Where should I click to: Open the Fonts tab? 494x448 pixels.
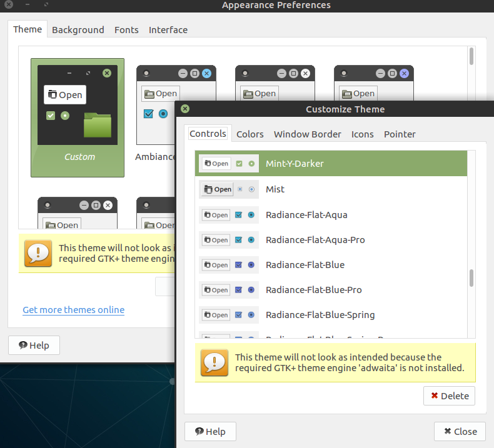click(126, 30)
